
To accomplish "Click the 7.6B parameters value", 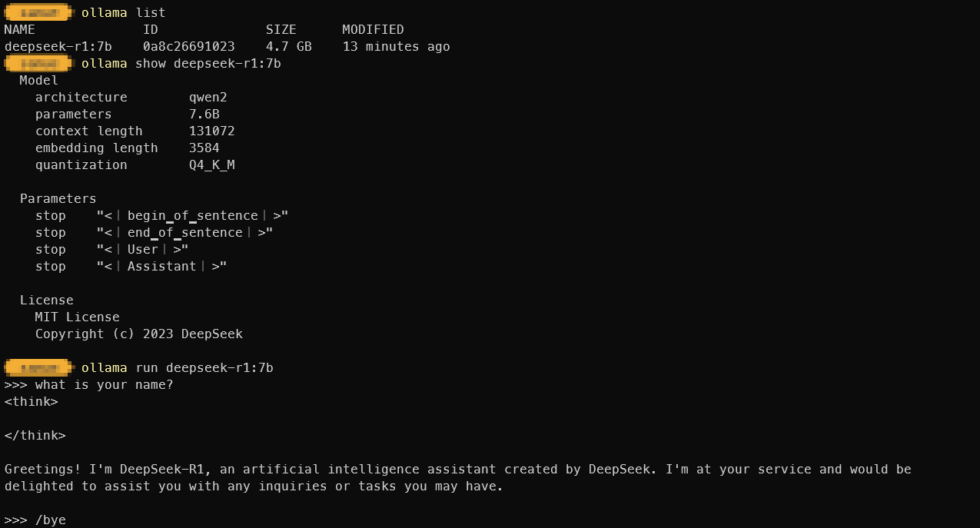I will (x=204, y=114).
